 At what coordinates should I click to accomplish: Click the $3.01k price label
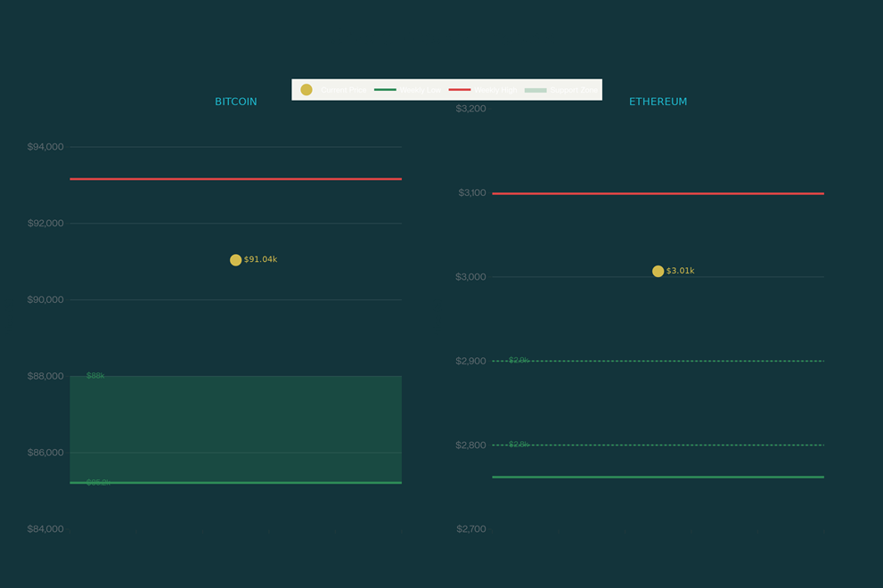[x=681, y=271]
